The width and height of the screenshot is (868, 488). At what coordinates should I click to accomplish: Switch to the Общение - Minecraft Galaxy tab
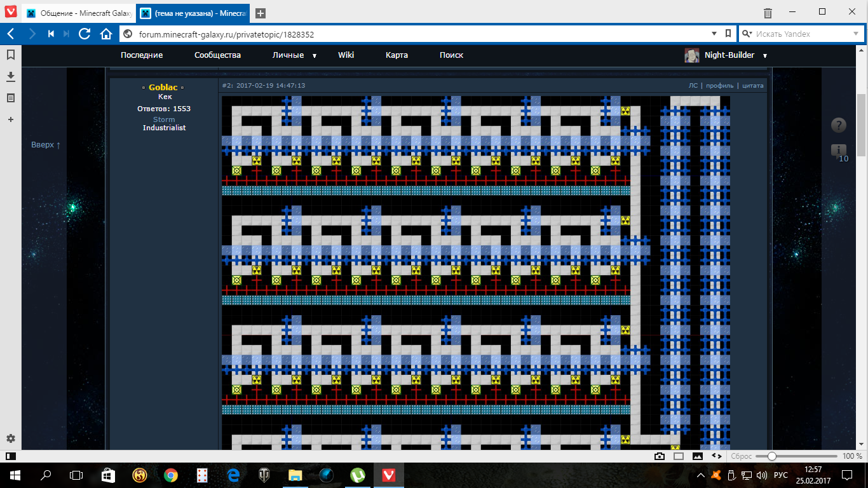(78, 13)
